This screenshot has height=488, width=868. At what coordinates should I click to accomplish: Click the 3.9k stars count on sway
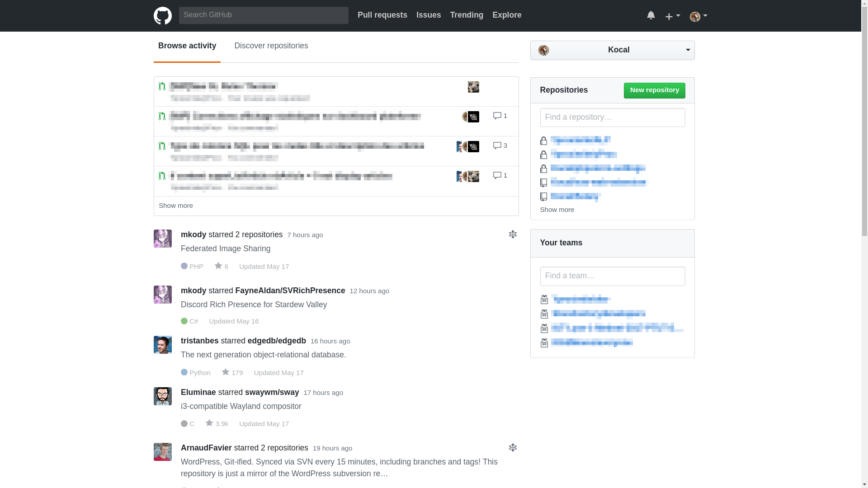(217, 424)
